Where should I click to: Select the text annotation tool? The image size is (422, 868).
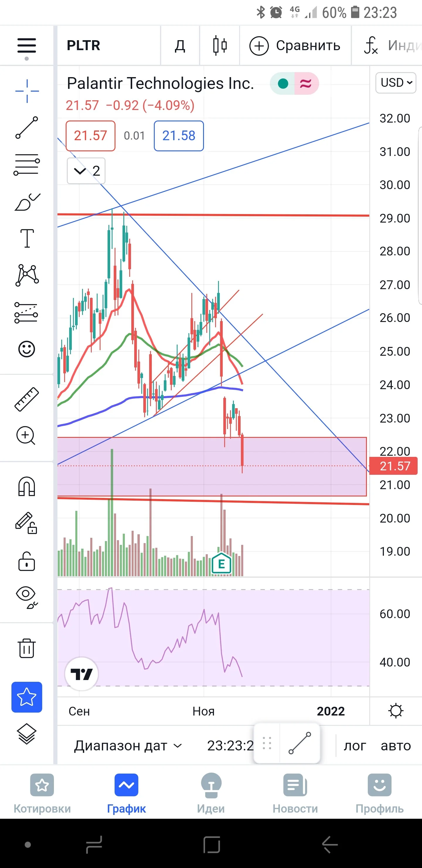click(x=27, y=238)
